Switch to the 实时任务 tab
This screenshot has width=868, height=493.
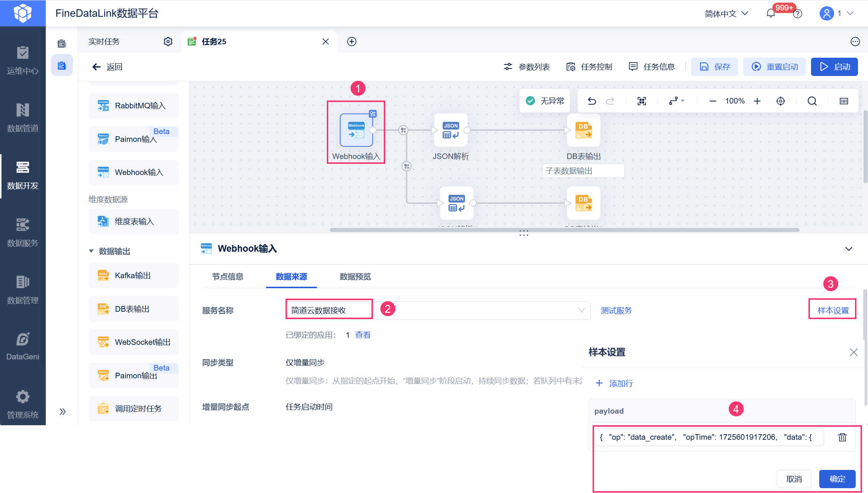pos(104,42)
